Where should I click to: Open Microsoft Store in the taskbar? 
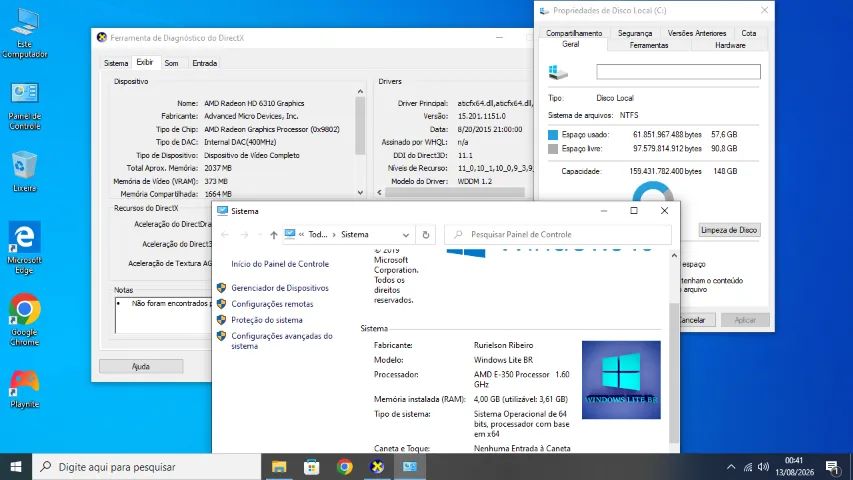pyautogui.click(x=312, y=467)
